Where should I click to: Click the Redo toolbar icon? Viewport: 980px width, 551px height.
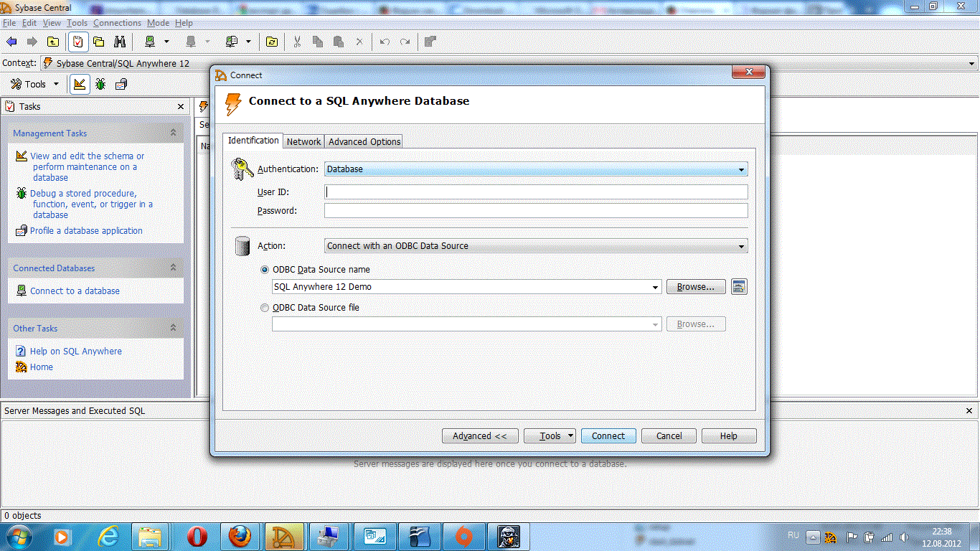point(405,42)
